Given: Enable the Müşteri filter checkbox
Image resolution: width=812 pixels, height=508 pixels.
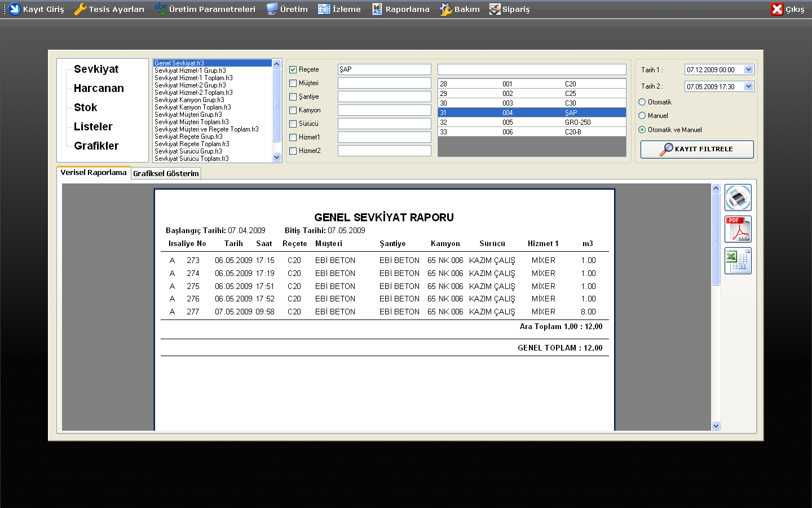Looking at the screenshot, I should (293, 84).
